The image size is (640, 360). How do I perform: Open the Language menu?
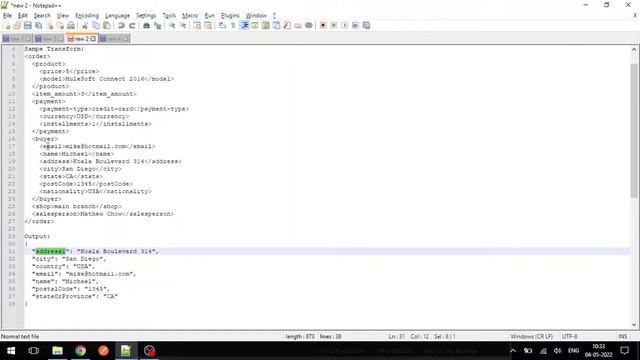click(118, 16)
